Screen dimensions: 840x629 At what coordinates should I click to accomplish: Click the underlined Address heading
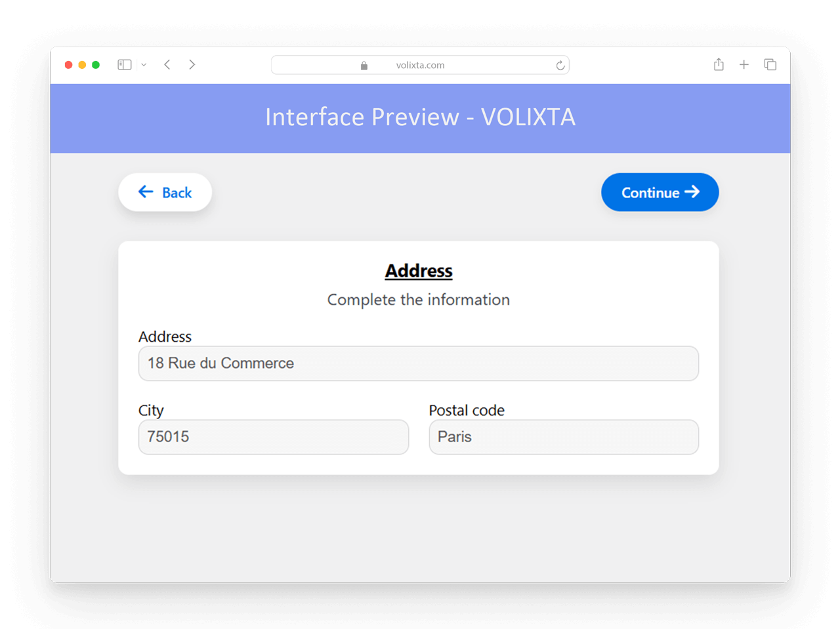click(419, 271)
